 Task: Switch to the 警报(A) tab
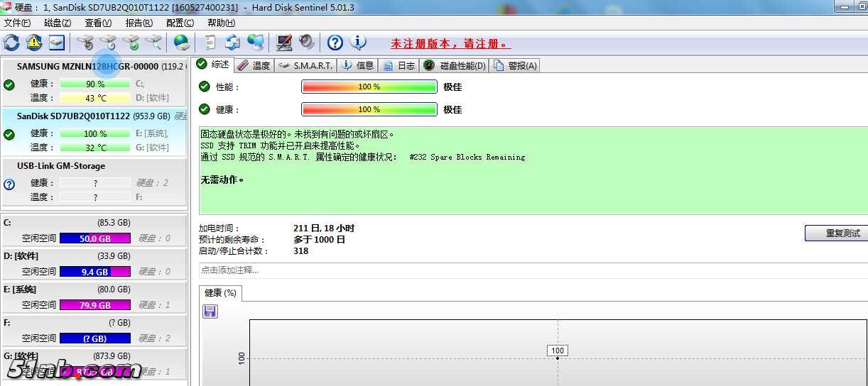pos(515,65)
